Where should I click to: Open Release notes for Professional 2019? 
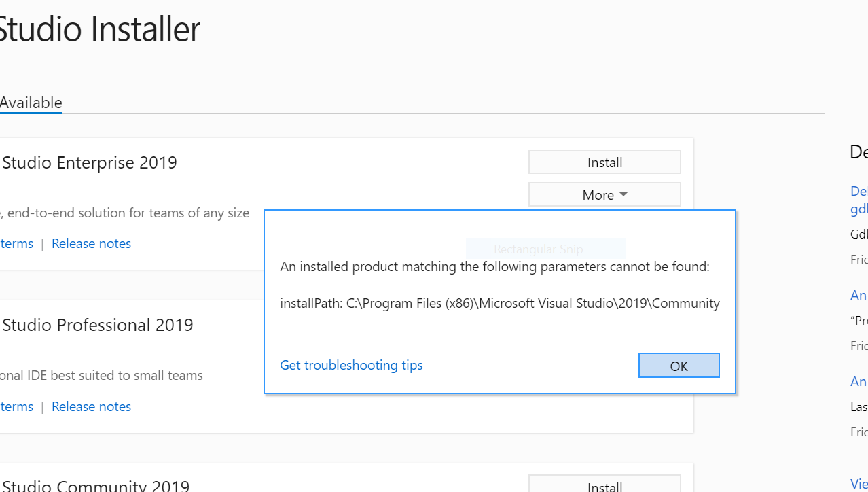click(x=91, y=406)
